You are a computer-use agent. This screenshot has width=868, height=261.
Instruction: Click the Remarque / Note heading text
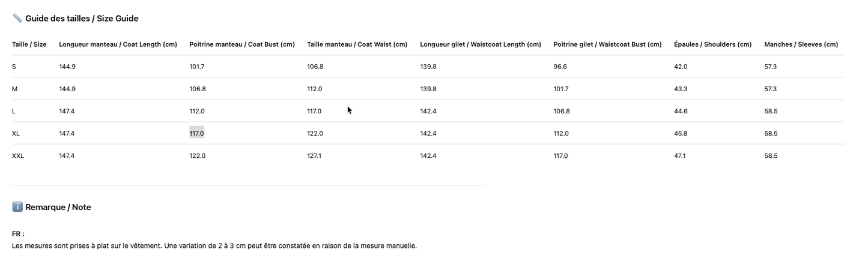(58, 207)
